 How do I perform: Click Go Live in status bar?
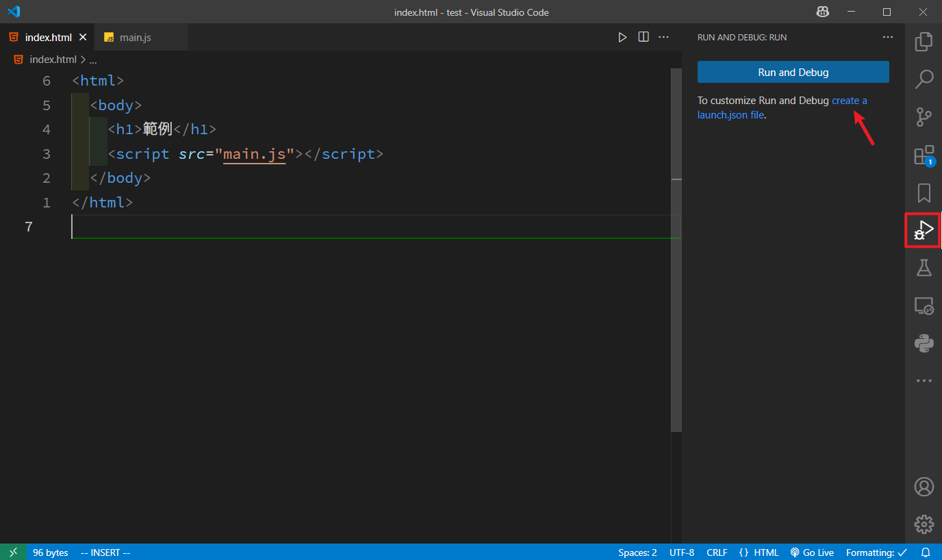point(812,552)
